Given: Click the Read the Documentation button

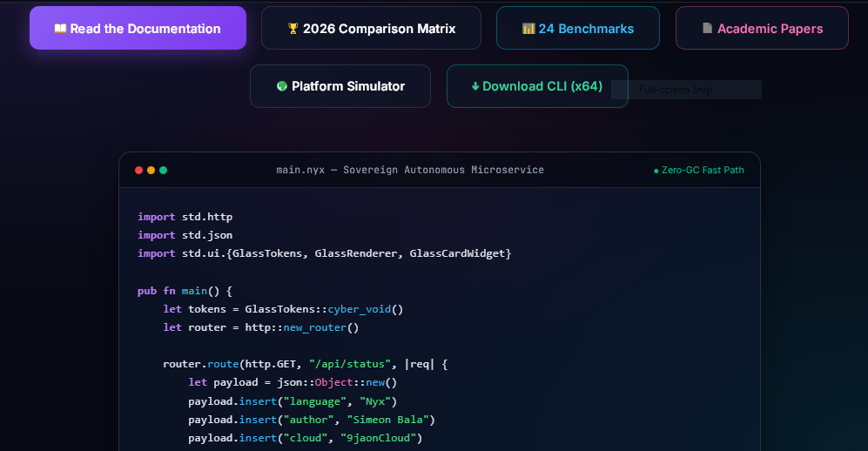Looking at the screenshot, I should tap(138, 28).
